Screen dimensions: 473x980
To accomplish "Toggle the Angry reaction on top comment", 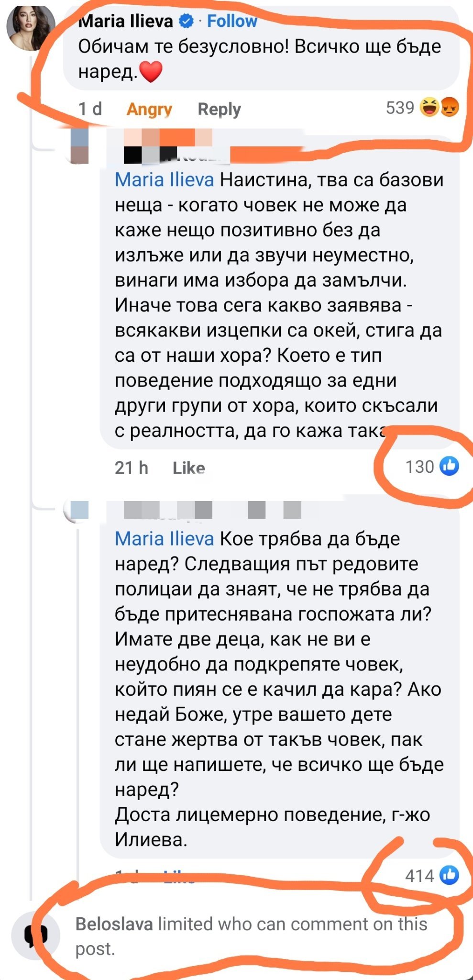I will [149, 109].
